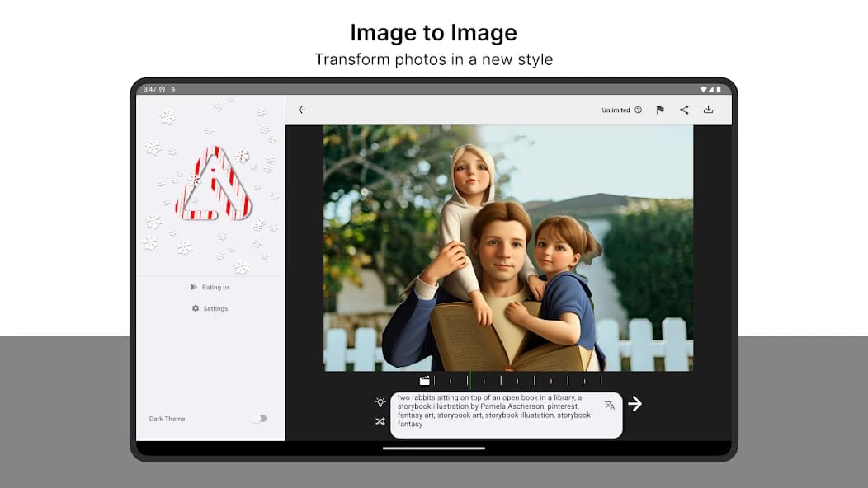
Task: Translate prompt with the language icon
Action: tap(610, 405)
